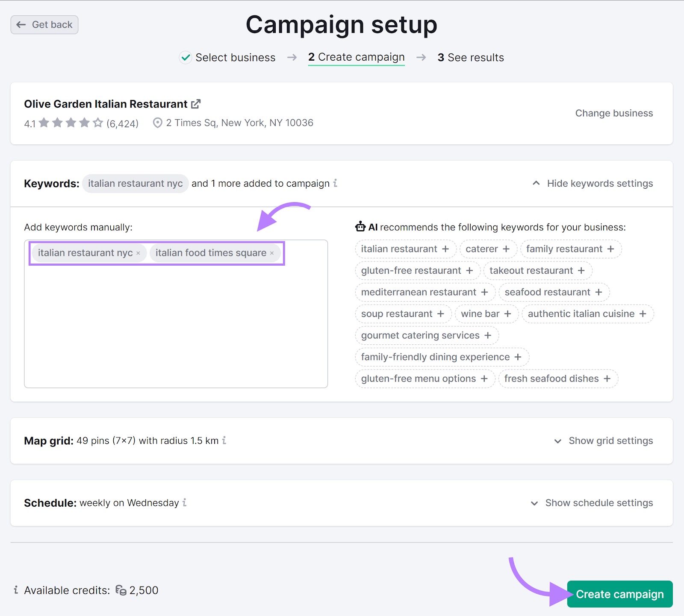Open Olive Garden external link icon
The width and height of the screenshot is (684, 616).
click(196, 104)
